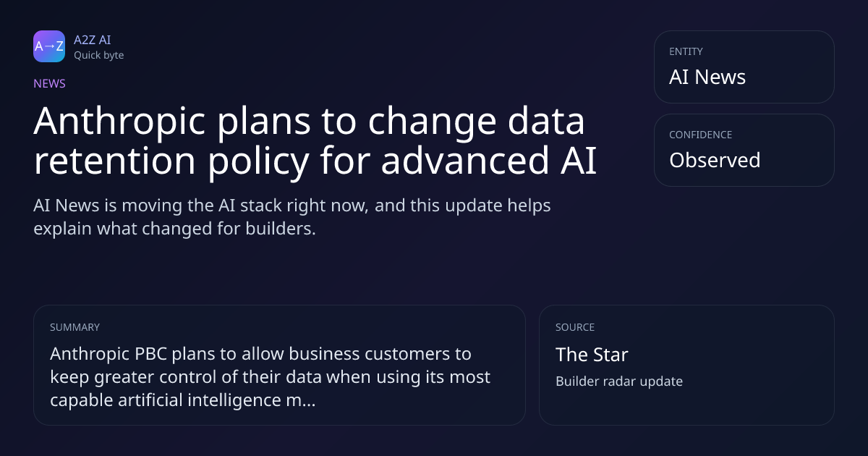The height and width of the screenshot is (456, 868).
Task: Expand the truncated summary ellipsis
Action: tap(307, 400)
